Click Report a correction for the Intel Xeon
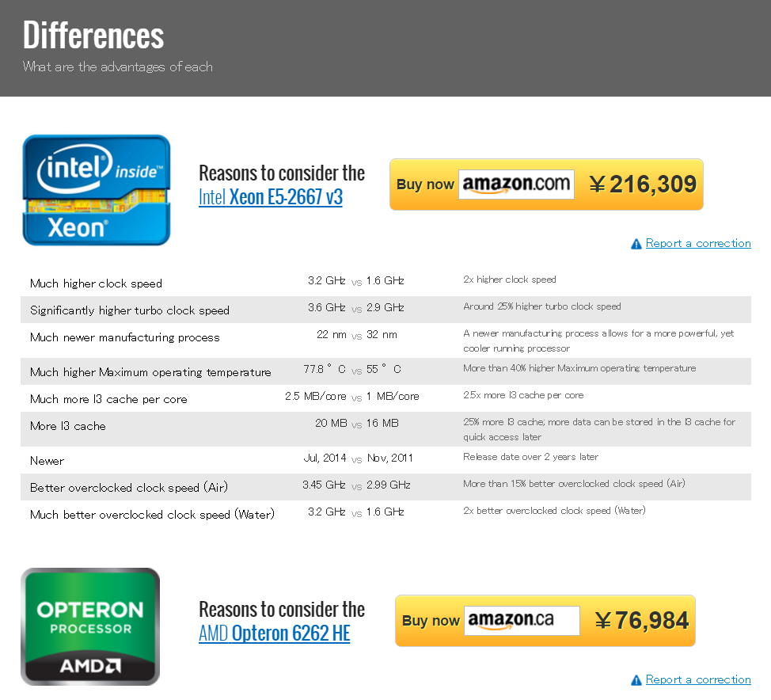Screen dimensions: 771x700 pos(698,243)
